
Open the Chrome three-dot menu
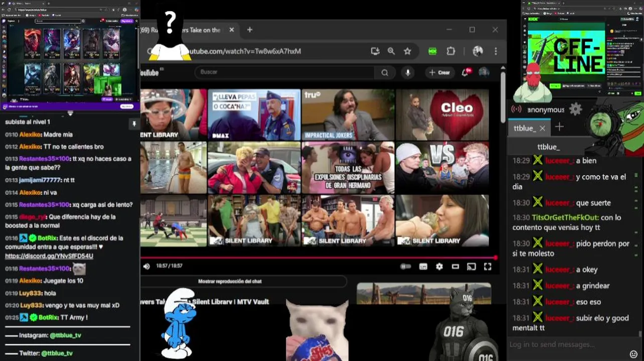tap(496, 51)
